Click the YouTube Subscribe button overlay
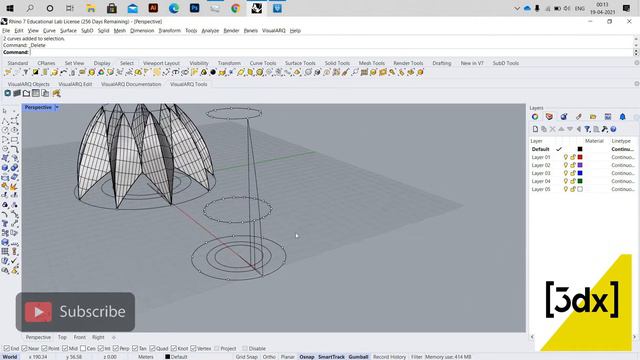Viewport: 640px width, 360px height. pyautogui.click(x=76, y=312)
